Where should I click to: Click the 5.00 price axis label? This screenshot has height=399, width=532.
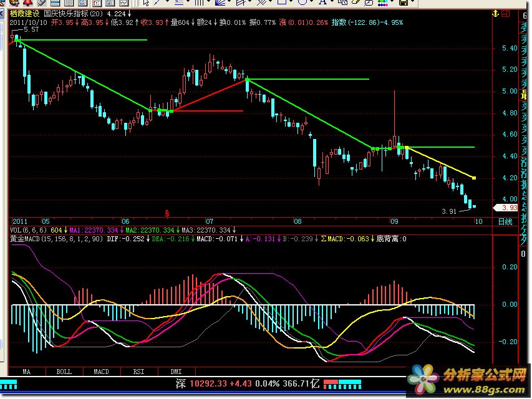coord(510,92)
